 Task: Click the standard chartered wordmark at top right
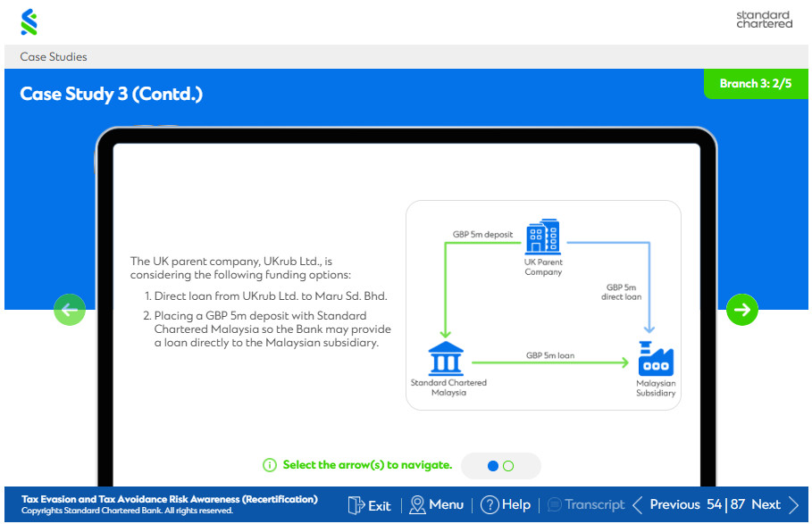(x=765, y=19)
